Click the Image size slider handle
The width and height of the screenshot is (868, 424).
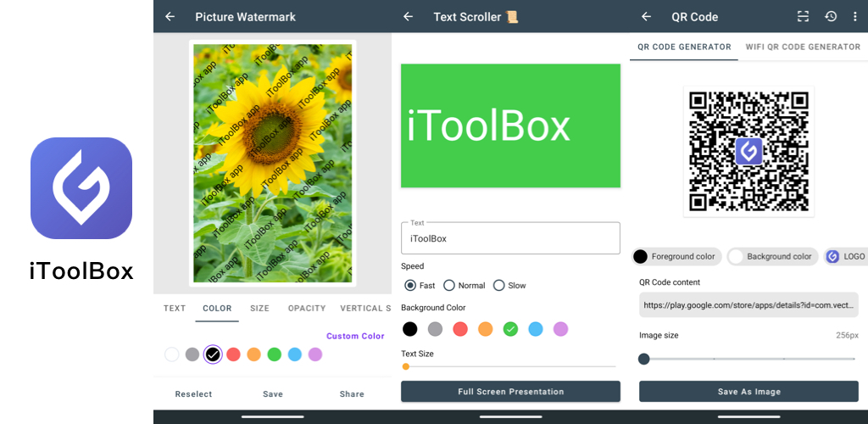click(x=644, y=359)
